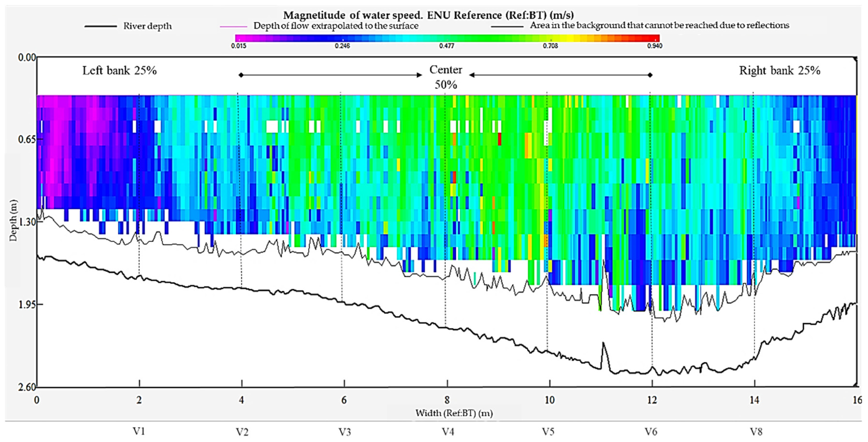Viewport: 868px width, 442px height.
Task: Click the River depth legend line
Action: coord(100,26)
